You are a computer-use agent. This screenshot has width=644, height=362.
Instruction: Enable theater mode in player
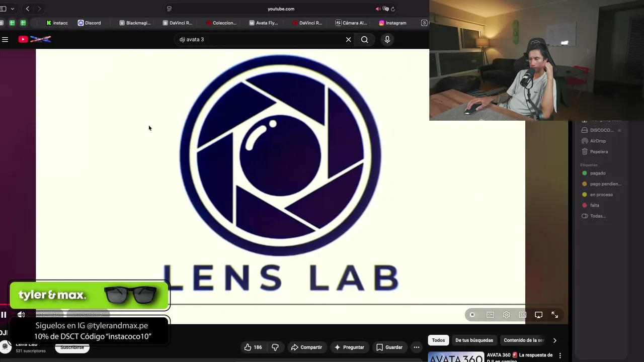[523, 315]
